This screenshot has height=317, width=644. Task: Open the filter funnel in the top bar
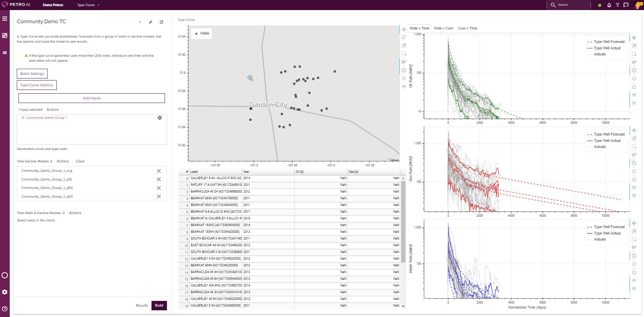(x=617, y=5)
